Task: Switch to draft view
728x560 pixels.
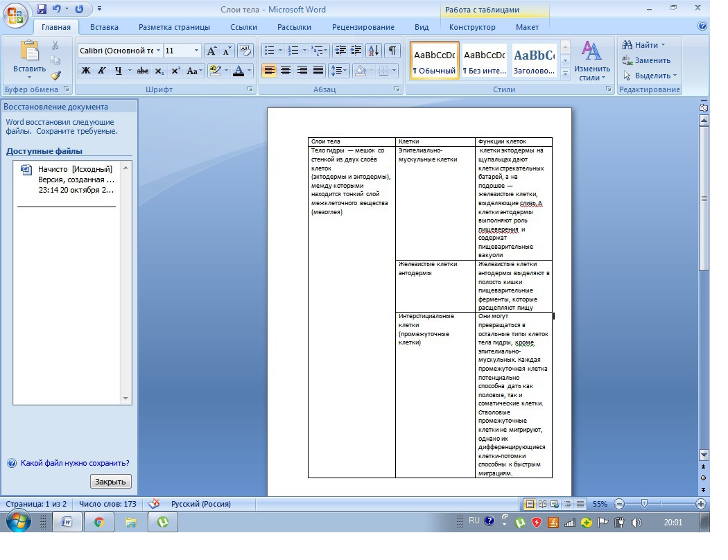Action: [x=580, y=504]
